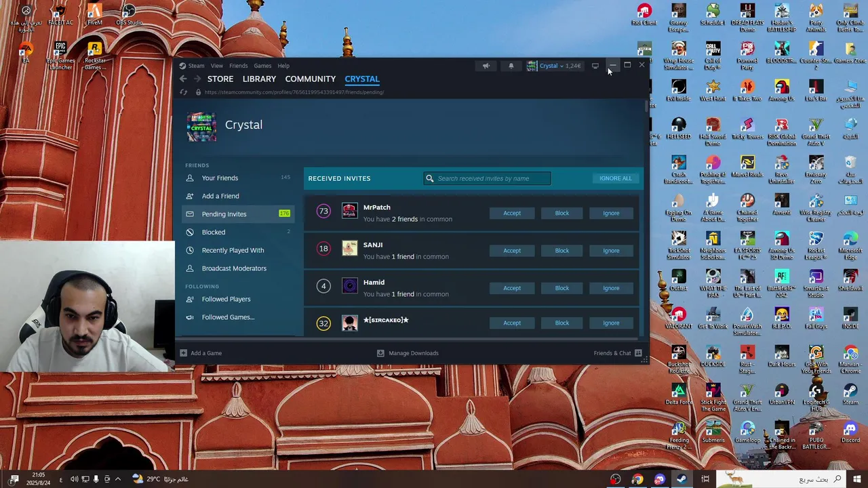Click Add a Game at bottom left
This screenshot has width=868, height=488.
tap(201, 353)
